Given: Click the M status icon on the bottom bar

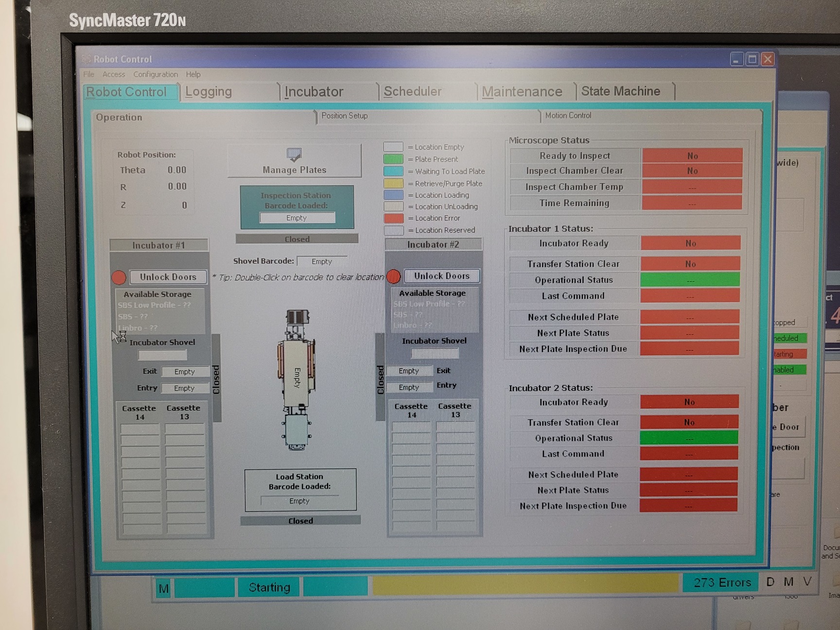Looking at the screenshot, I should (x=164, y=588).
